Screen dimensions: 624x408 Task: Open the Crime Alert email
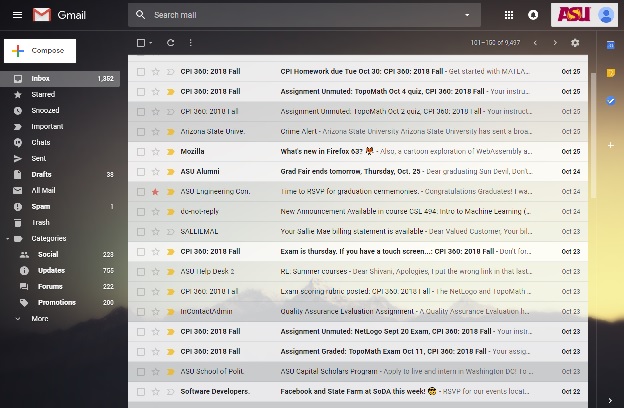pos(358,132)
